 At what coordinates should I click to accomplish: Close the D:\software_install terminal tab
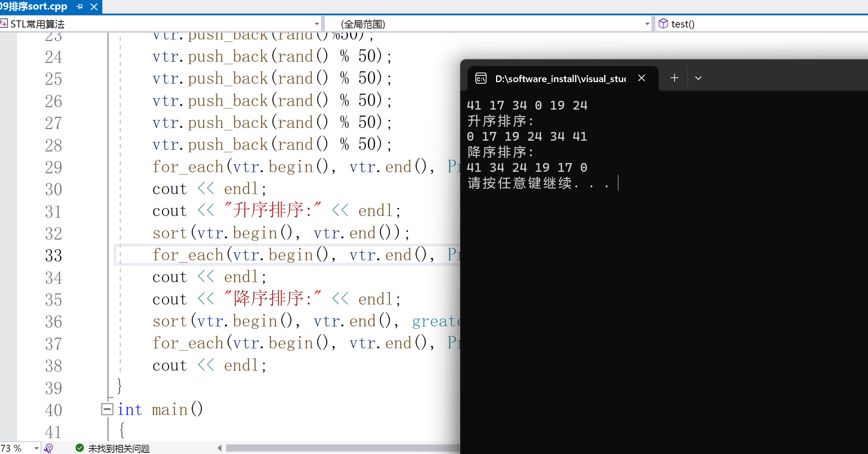[x=641, y=78]
